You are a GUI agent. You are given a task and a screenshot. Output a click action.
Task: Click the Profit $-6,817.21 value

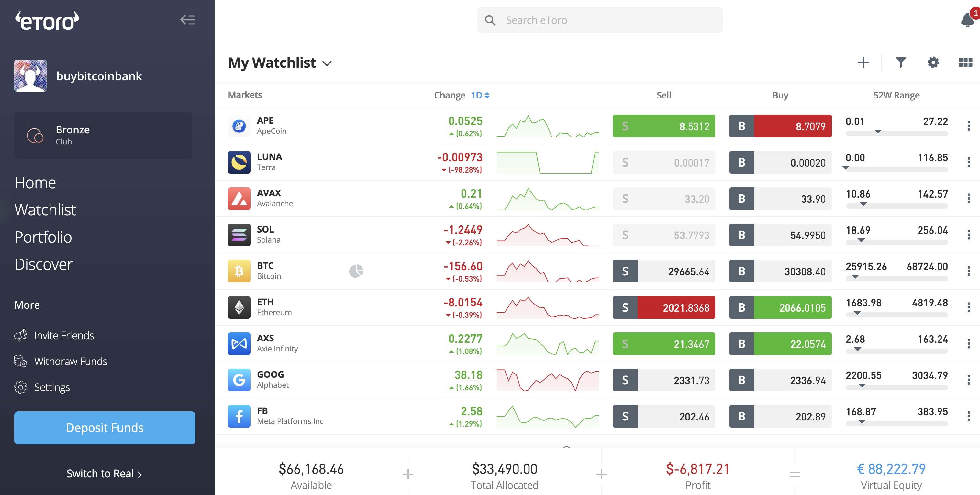pos(698,469)
